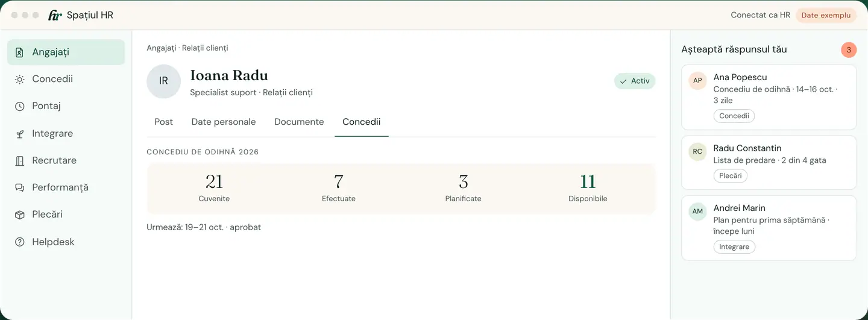Click the checkmark in the Activ badge

624,81
